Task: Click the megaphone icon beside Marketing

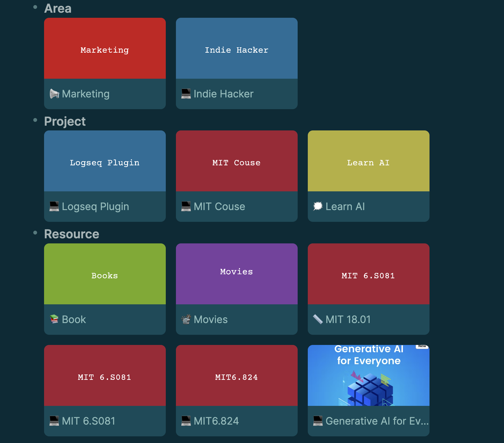Action: (54, 94)
